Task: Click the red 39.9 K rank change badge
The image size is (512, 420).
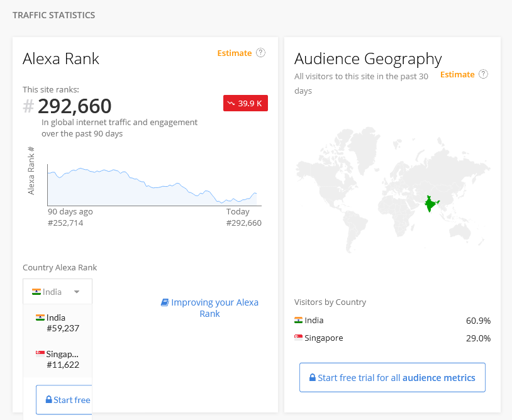Action: [x=245, y=103]
